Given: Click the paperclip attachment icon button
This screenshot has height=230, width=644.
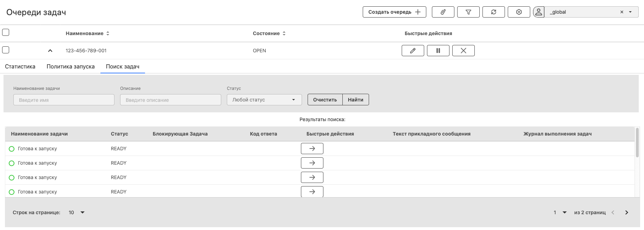Looking at the screenshot, I should coord(443,12).
